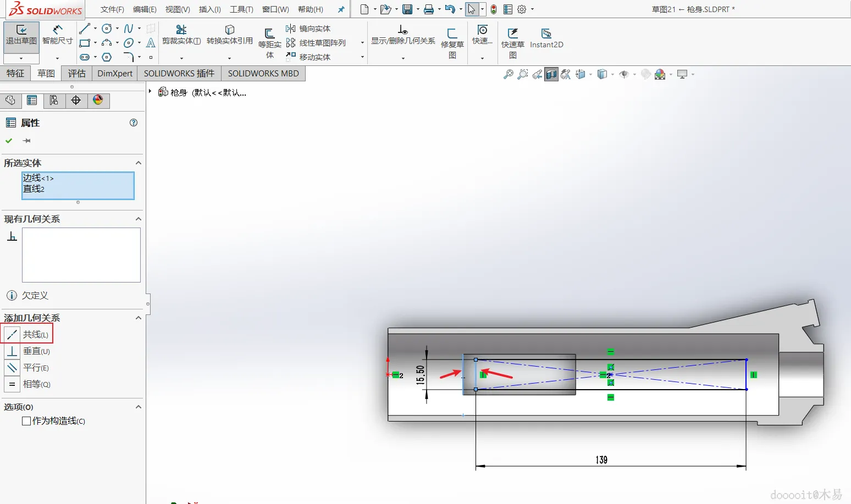Open the Exit Sketch dropdown arrow
Viewport: 851px width, 504px height.
coord(21,58)
